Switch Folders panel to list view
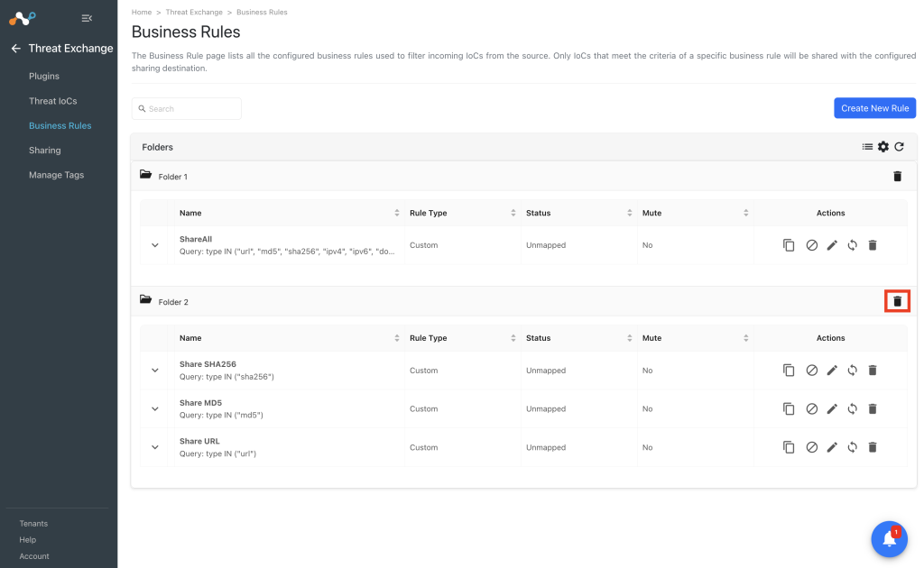 pos(867,147)
